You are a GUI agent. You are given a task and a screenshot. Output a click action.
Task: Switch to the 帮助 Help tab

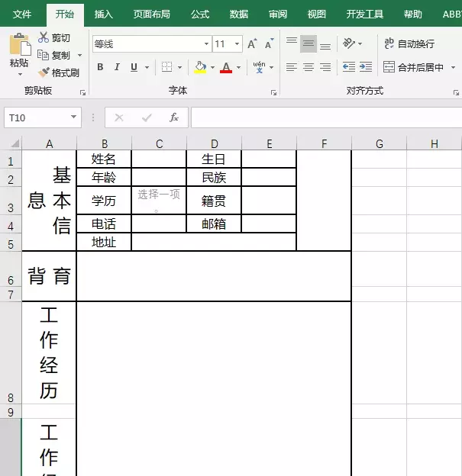[413, 14]
